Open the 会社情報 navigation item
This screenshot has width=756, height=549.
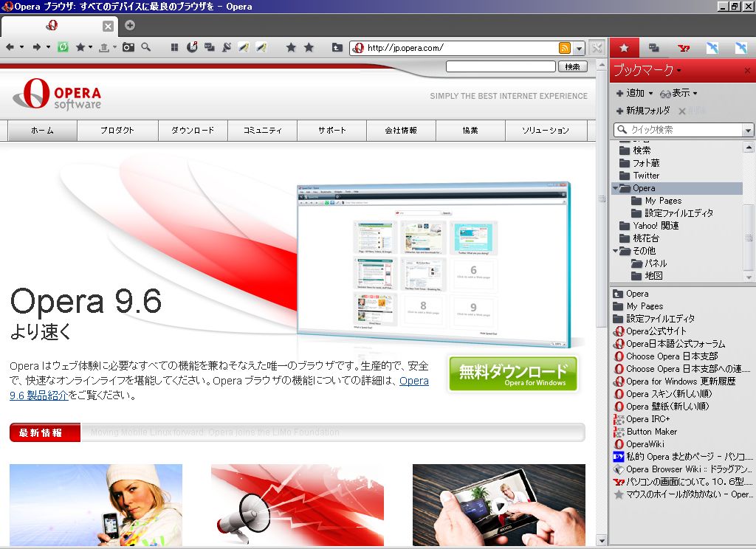tap(401, 130)
